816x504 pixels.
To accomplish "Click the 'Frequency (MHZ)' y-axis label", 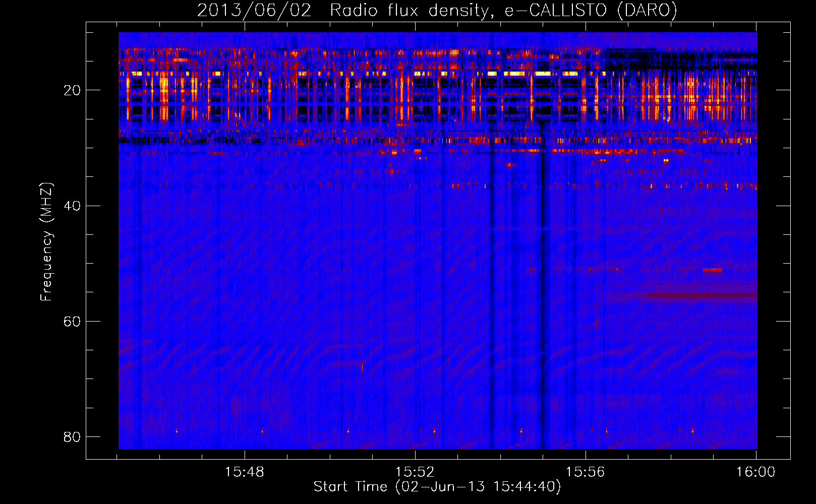I will click(x=46, y=242).
